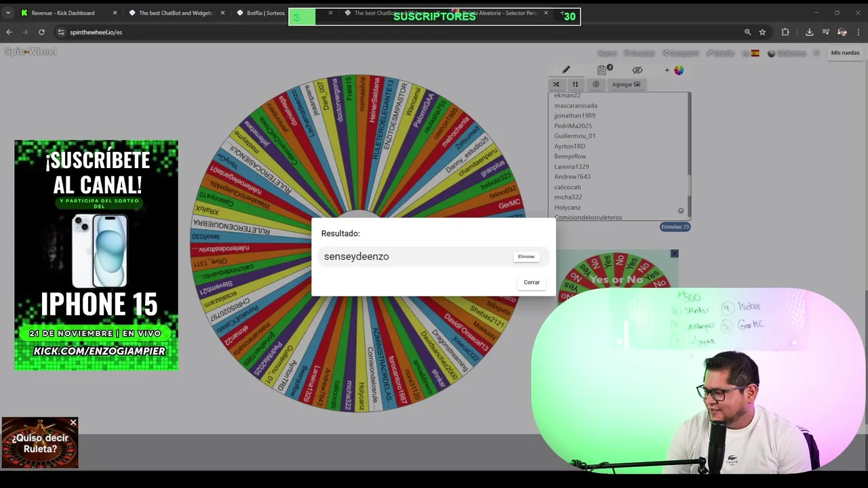The width and height of the screenshot is (868, 488).
Task: Reload the page
Action: (41, 32)
